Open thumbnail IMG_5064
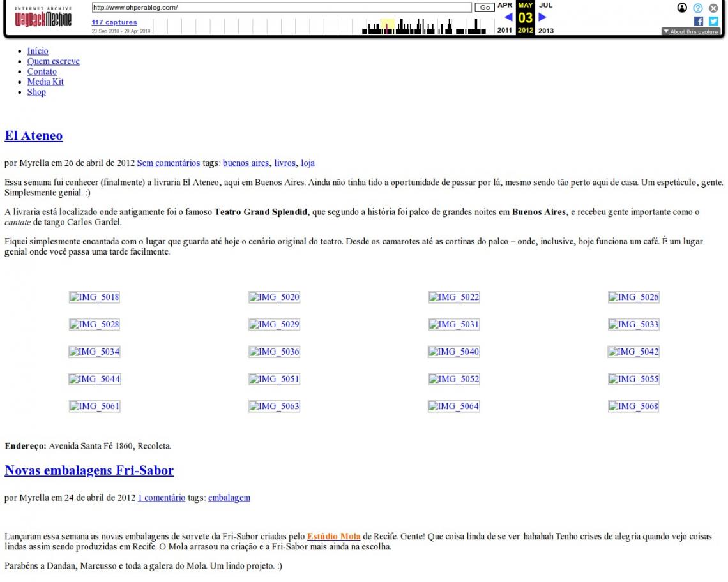728x582 pixels. [454, 407]
